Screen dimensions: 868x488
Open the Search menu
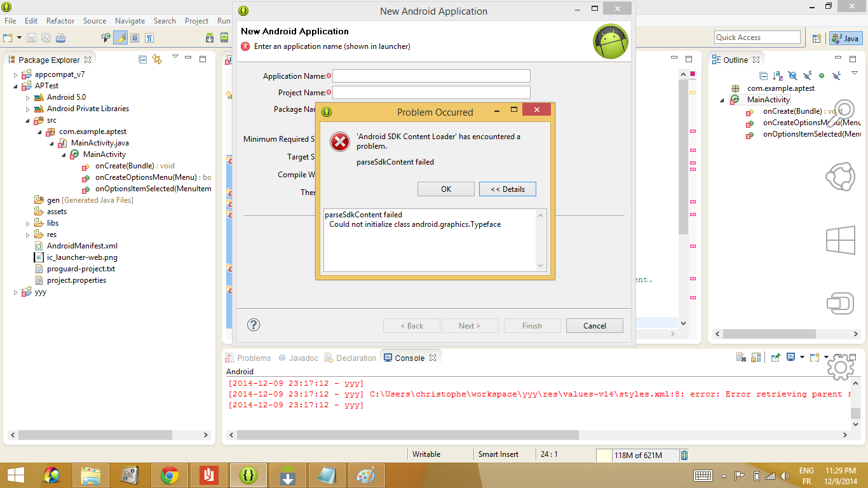pyautogui.click(x=165, y=21)
